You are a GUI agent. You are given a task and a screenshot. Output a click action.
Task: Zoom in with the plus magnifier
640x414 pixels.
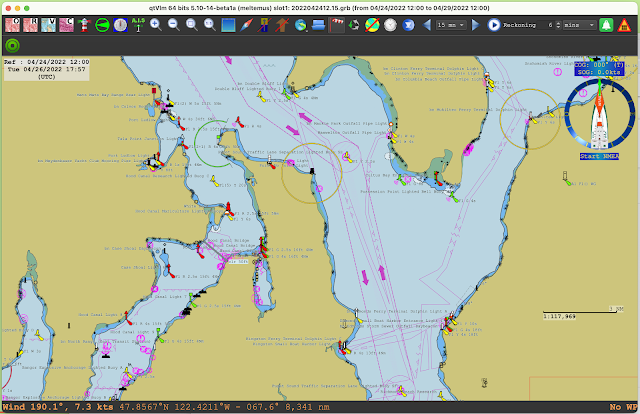(x=156, y=25)
